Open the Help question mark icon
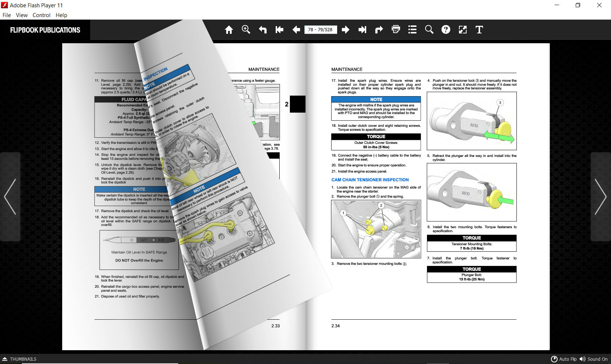 [446, 30]
